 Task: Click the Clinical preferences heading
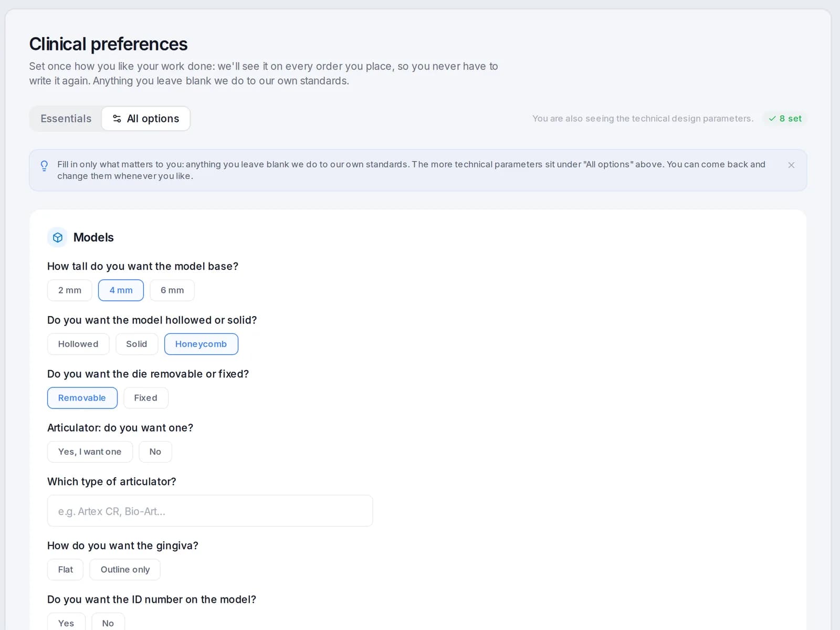(x=108, y=44)
